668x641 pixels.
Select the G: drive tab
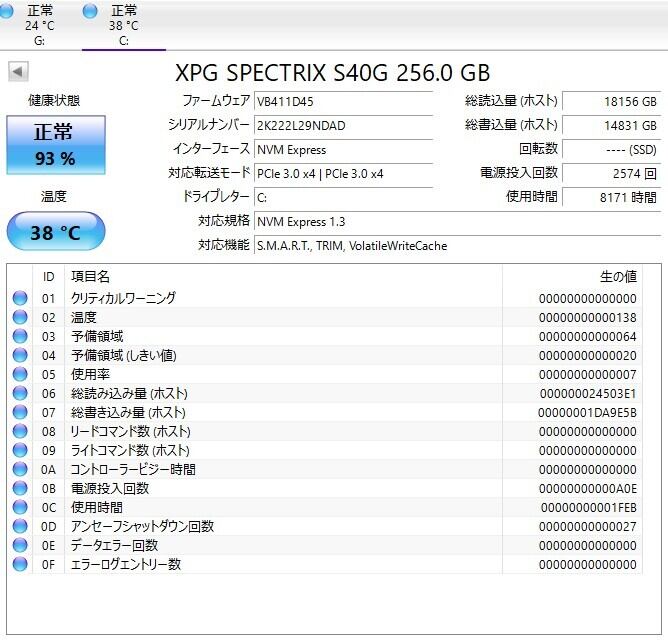pyautogui.click(x=40, y=26)
